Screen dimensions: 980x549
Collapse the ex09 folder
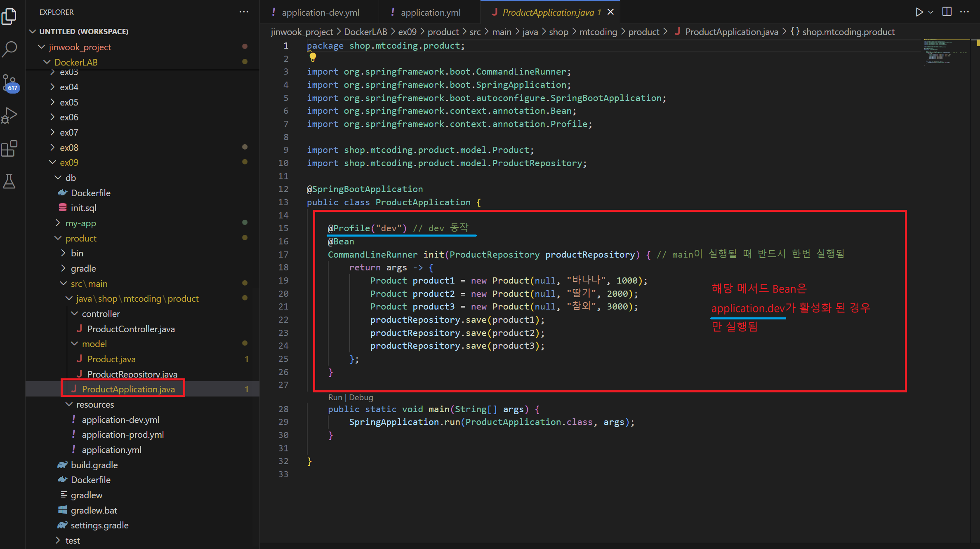tap(52, 162)
